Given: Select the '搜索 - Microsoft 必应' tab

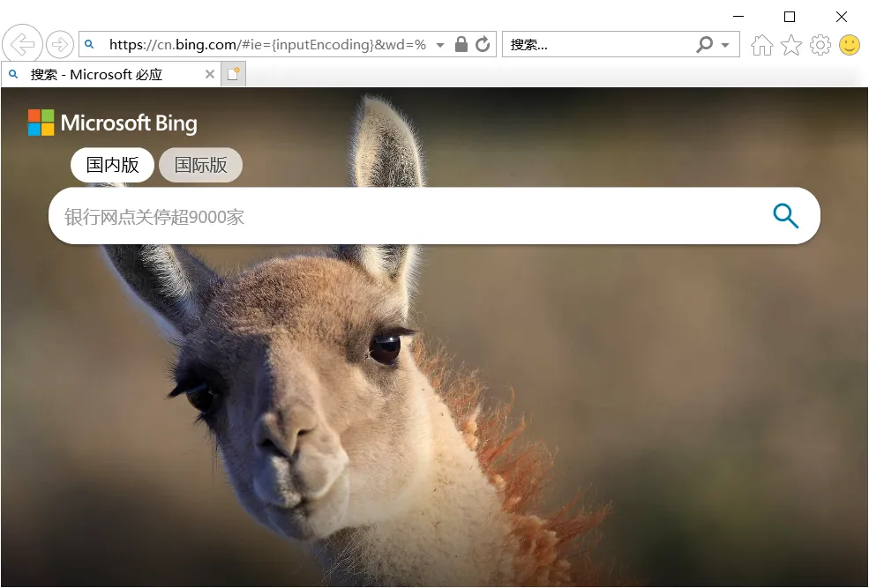Looking at the screenshot, I should [x=111, y=74].
